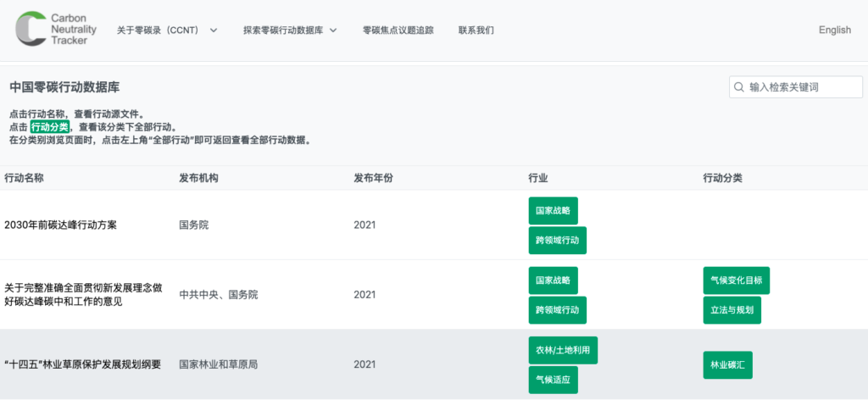Click the 气候适应 industry tag
This screenshot has height=400, width=868.
click(553, 380)
